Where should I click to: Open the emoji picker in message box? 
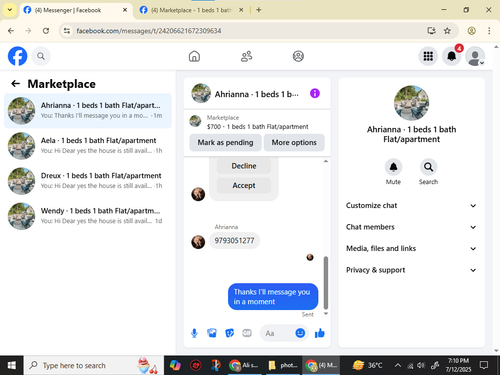pyautogui.click(x=300, y=333)
